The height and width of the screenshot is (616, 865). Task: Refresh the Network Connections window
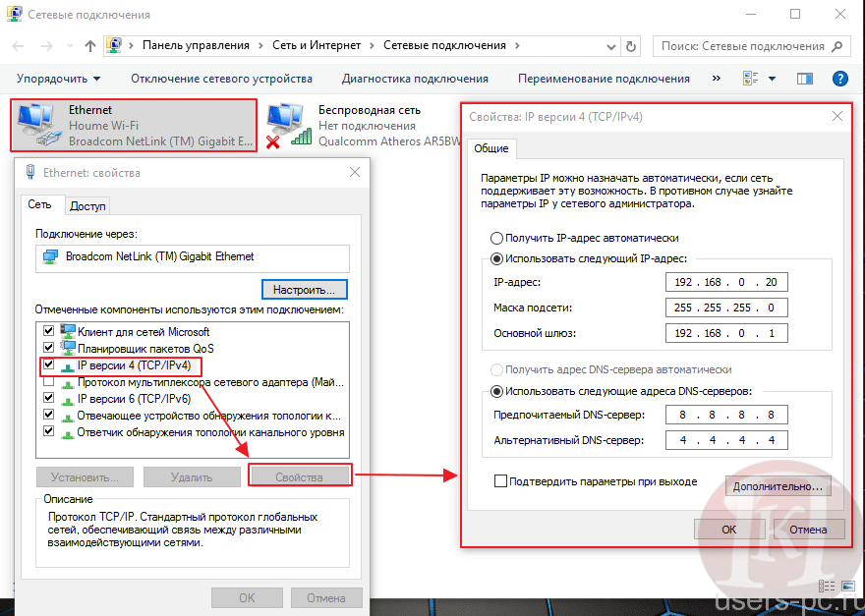[x=632, y=46]
